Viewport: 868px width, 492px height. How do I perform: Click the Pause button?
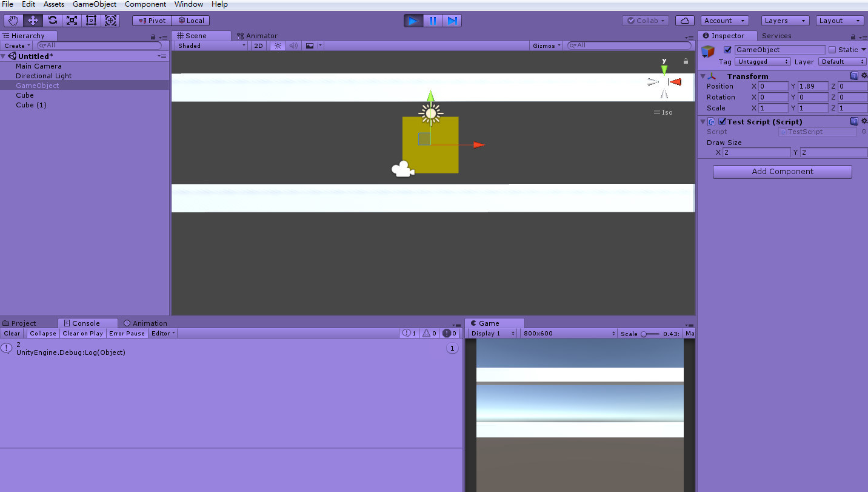433,20
